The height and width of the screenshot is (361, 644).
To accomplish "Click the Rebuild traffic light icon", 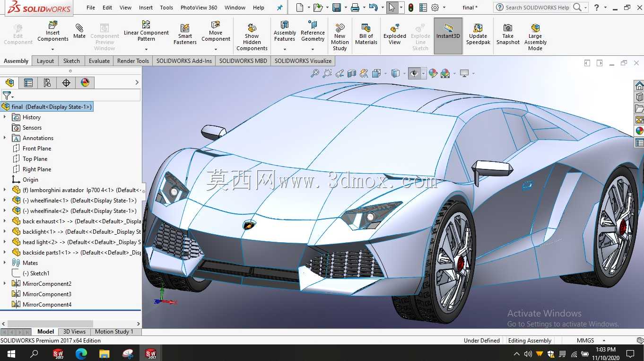I will [411, 8].
